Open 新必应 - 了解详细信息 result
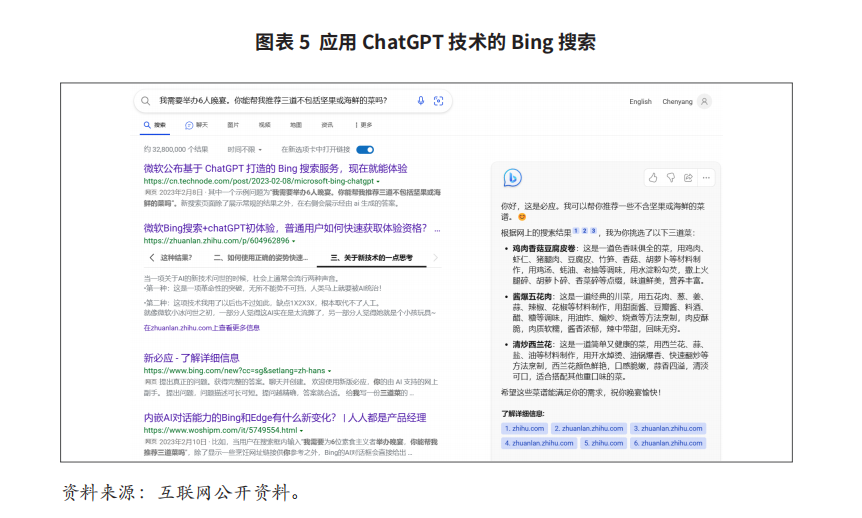Viewport: 862px width, 518px height. [191, 358]
